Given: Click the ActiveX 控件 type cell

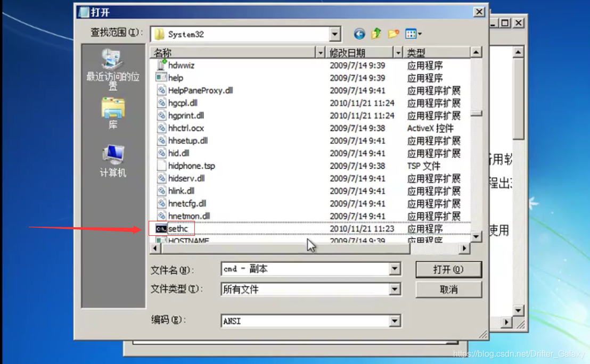Looking at the screenshot, I should tap(430, 128).
